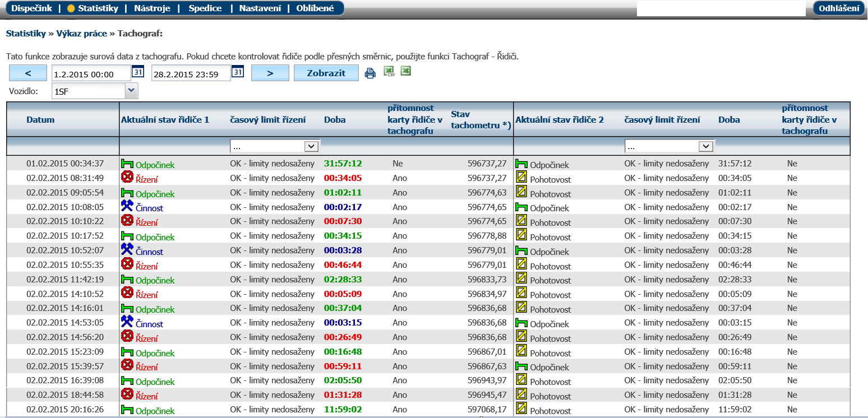Viewport: 868px width, 418px height.
Task: Click the Odpočinek icon at 02.02.2015 16:39:08
Action: [x=127, y=380]
